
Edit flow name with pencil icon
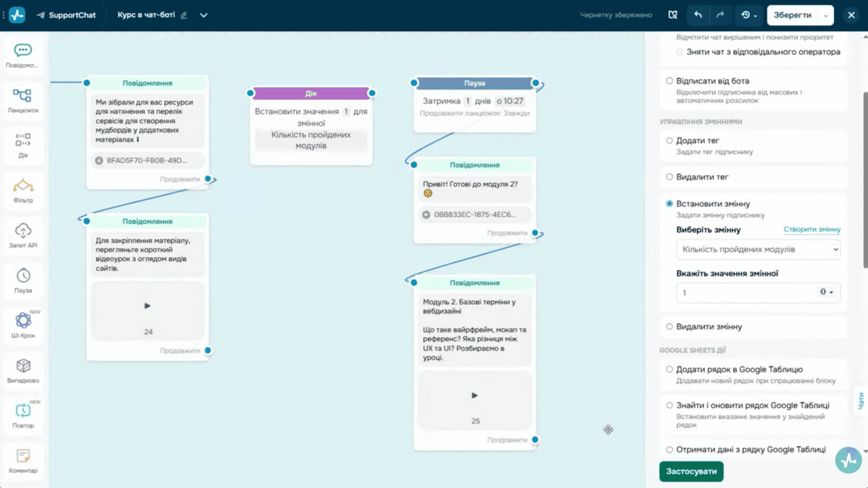(184, 15)
